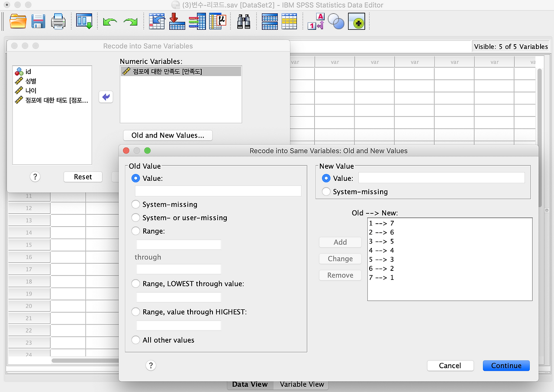The image size is (554, 392).
Task: Click Reset in the Recode dialog
Action: coord(83,177)
